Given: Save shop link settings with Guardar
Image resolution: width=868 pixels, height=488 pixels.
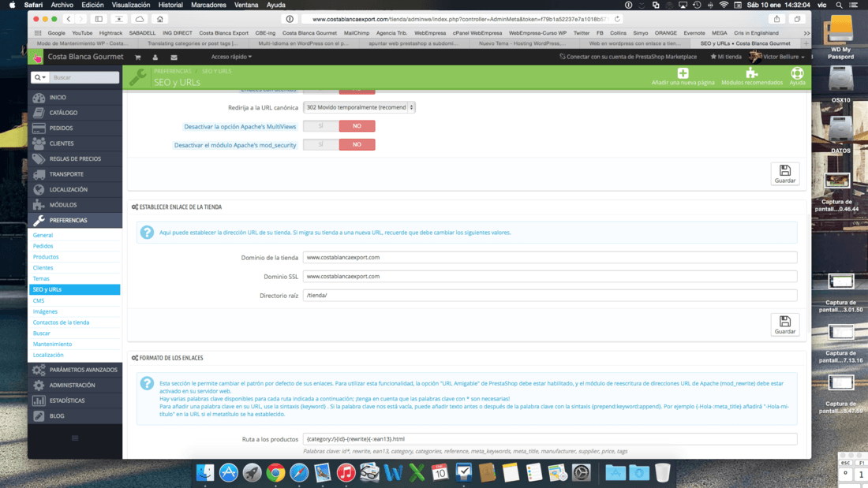Looking at the screenshot, I should click(785, 325).
